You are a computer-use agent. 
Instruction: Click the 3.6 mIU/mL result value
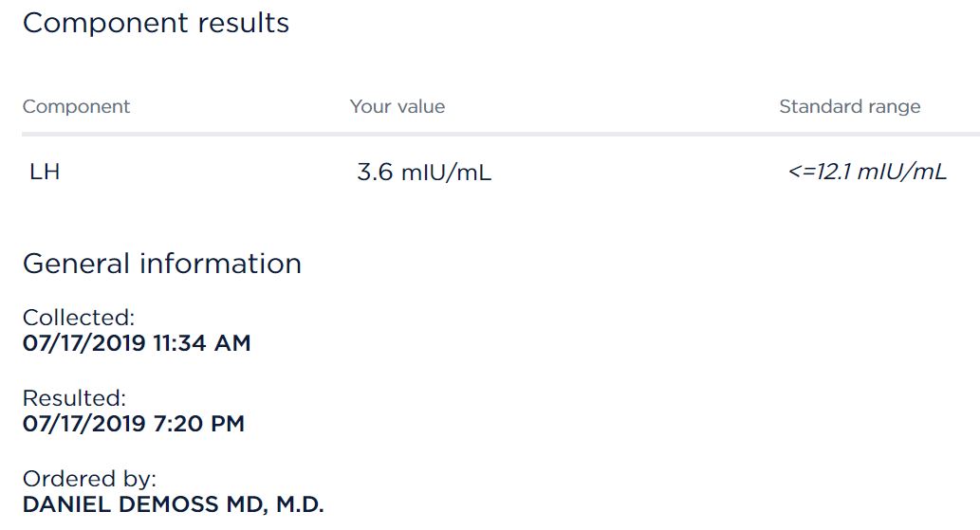pyautogui.click(x=424, y=174)
